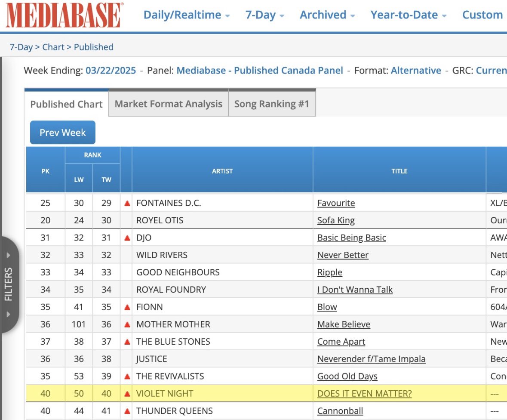Open the song I Don't Wanna Talk
The width and height of the screenshot is (507, 420).
click(x=355, y=290)
